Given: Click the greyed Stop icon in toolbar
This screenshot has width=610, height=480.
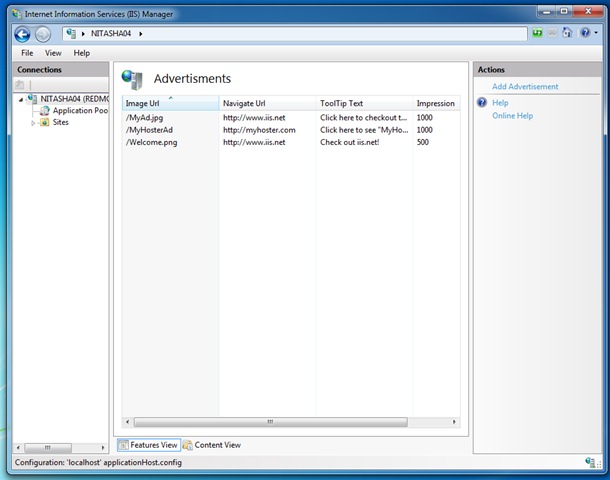Looking at the screenshot, I should click(552, 33).
